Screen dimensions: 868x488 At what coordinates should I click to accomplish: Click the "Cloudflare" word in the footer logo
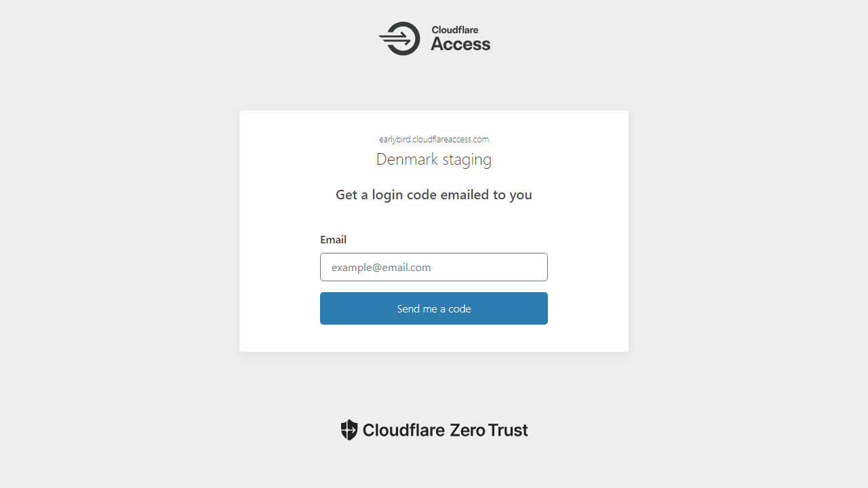[x=403, y=430]
